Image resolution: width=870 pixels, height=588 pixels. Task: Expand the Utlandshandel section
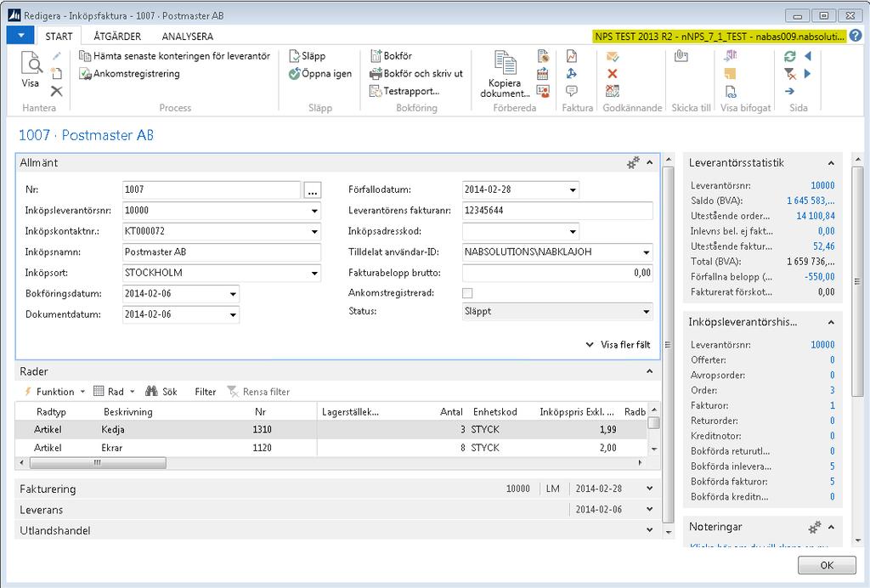point(650,530)
